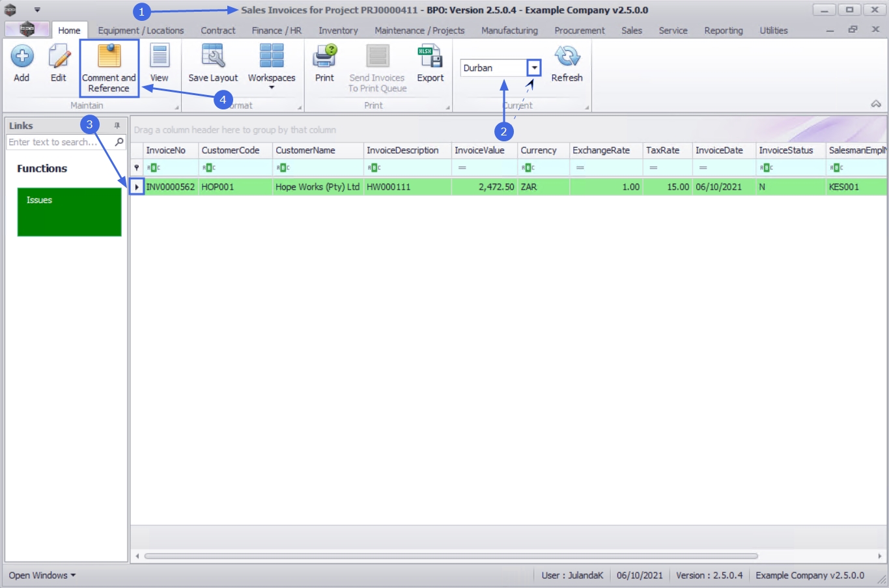Sort by Currency column header
889x588 pixels.
[543, 150]
